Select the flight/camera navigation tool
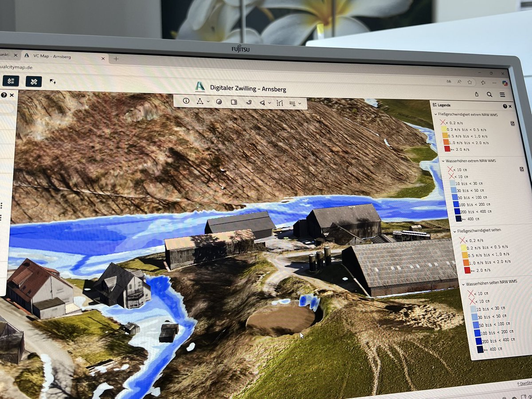This screenshot has width=532, height=399. click(x=263, y=102)
